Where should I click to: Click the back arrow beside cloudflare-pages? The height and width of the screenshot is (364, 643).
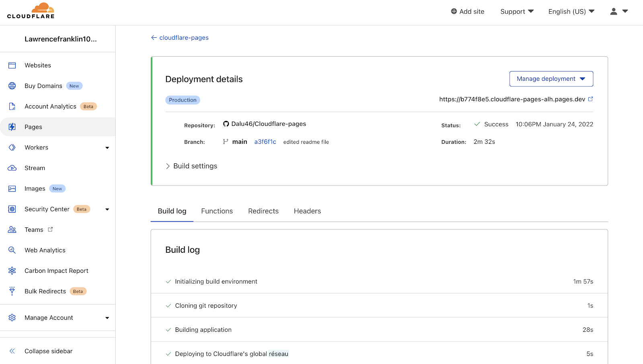(154, 38)
